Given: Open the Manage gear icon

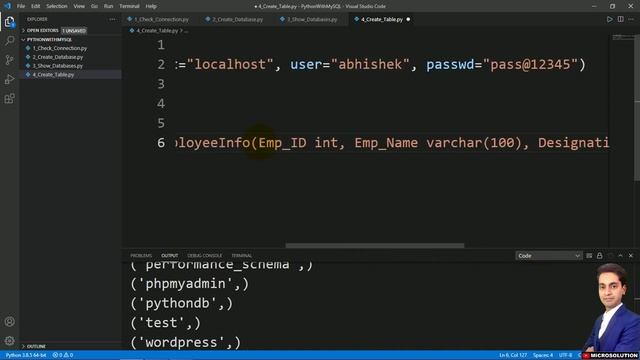Looking at the screenshot, I should point(9,340).
